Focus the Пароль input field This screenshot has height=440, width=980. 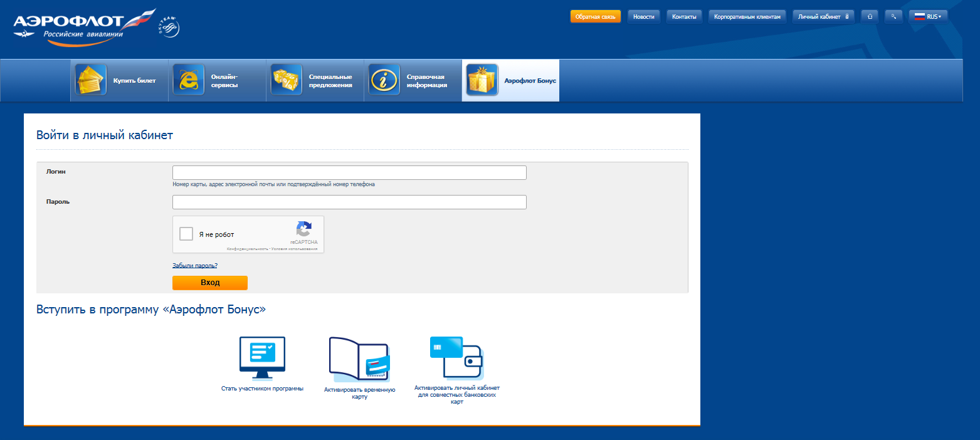pyautogui.click(x=349, y=202)
